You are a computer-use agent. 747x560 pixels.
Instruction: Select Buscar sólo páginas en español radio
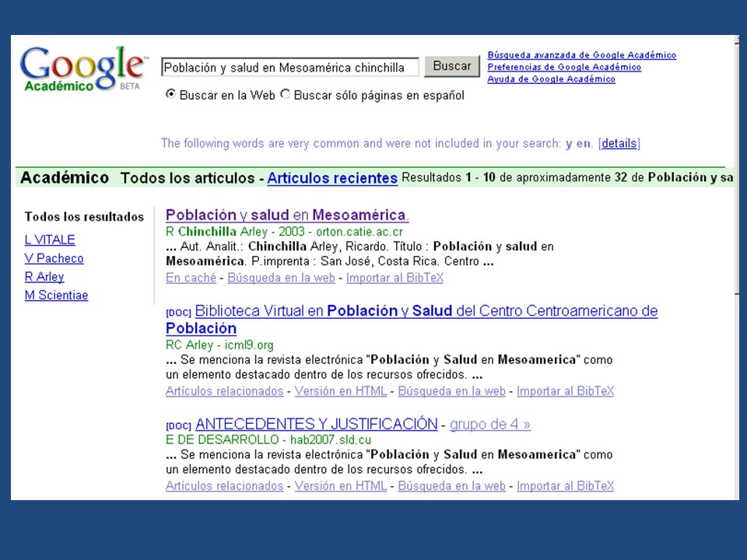coord(285,94)
